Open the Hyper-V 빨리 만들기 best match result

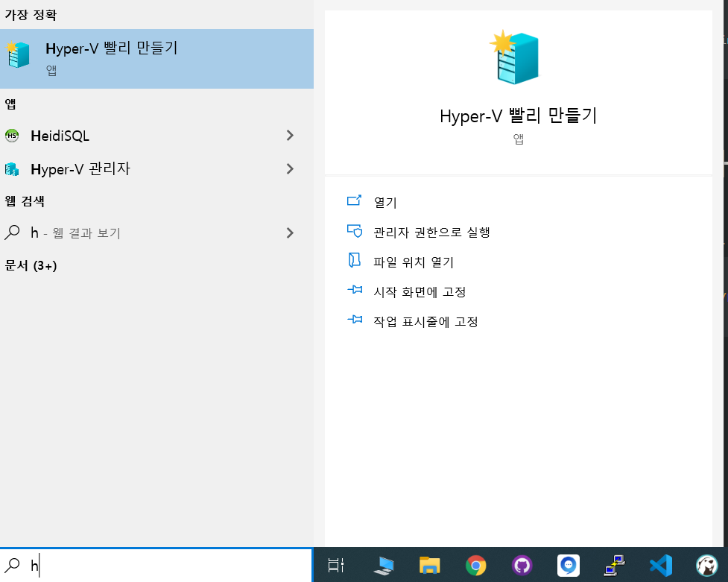[x=156, y=59]
